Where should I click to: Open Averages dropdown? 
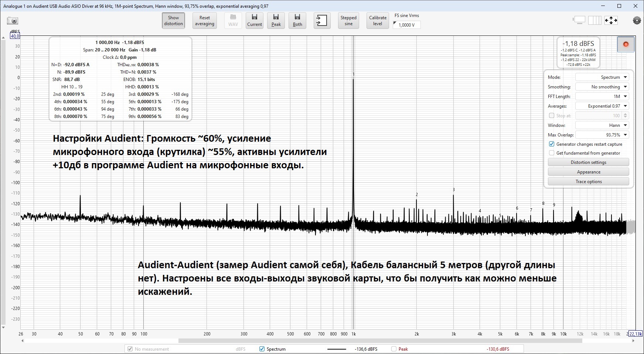(x=602, y=106)
